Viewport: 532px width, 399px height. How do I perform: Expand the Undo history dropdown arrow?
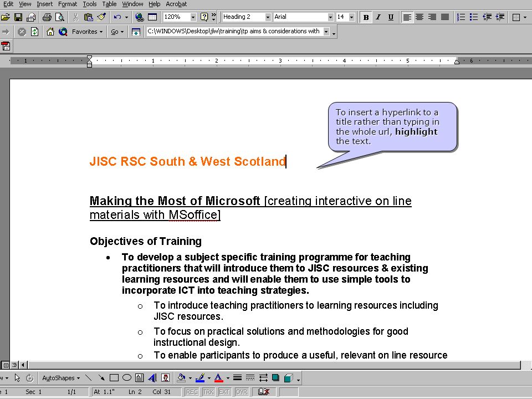click(126, 17)
